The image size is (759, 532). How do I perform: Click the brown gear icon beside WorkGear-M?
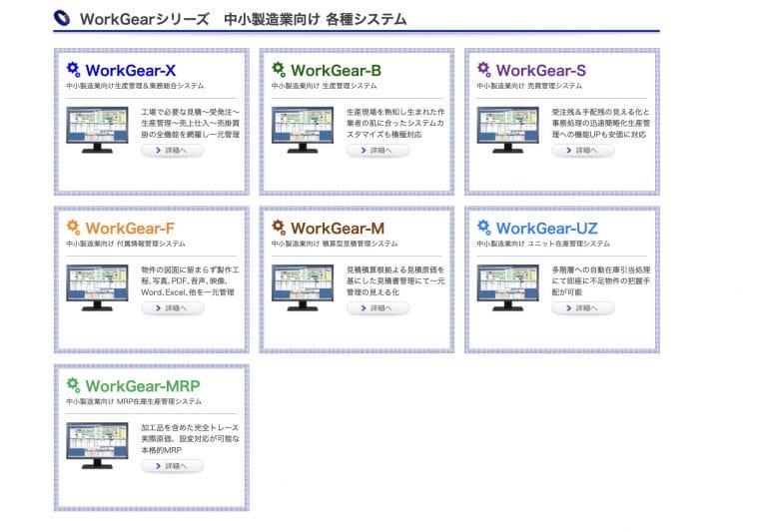tap(279, 227)
